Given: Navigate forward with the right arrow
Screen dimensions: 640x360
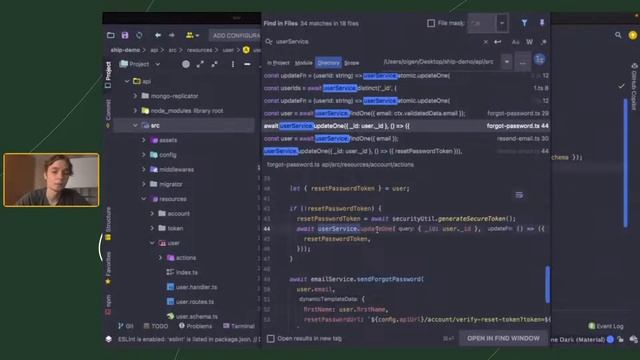Looking at the screenshot, I should [x=172, y=36].
